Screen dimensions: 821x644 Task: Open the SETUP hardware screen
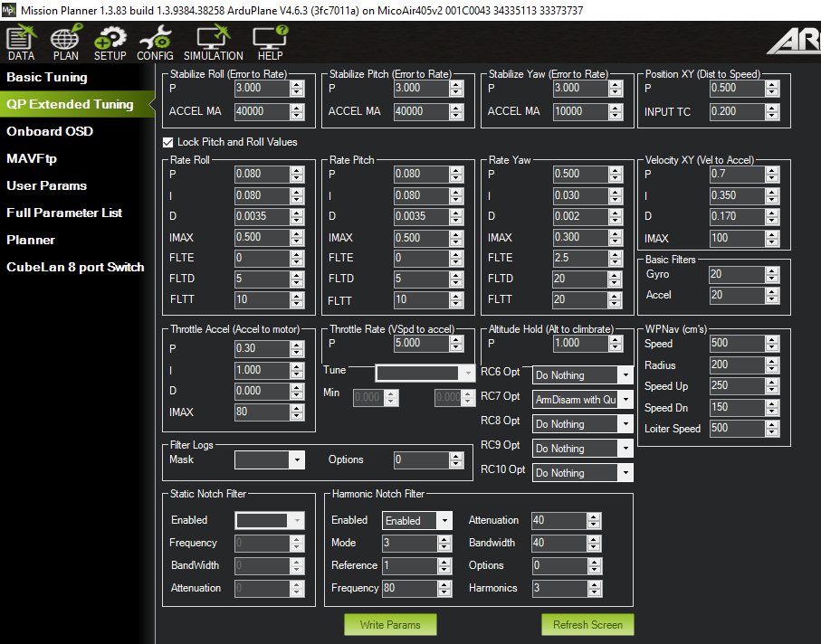click(x=110, y=43)
